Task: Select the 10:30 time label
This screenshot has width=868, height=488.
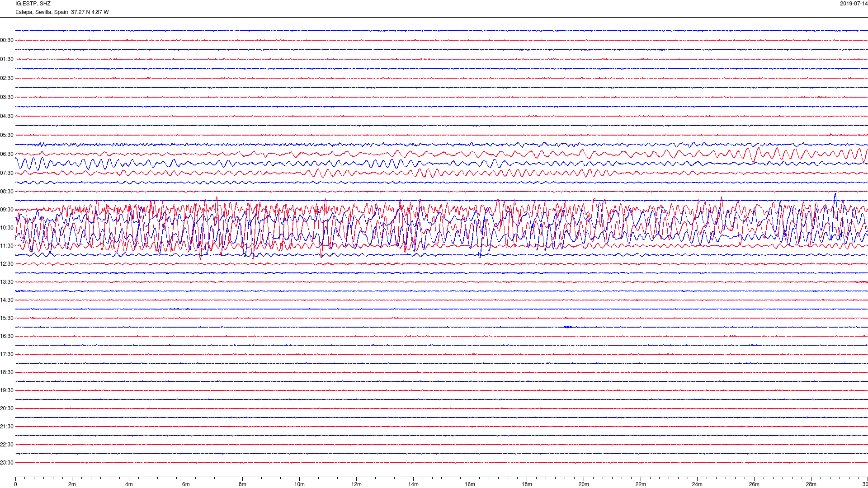Action: click(x=7, y=228)
